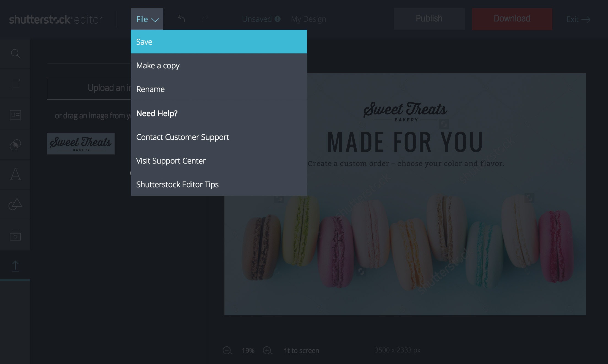Open the shapes tool in sidebar

coord(15,204)
